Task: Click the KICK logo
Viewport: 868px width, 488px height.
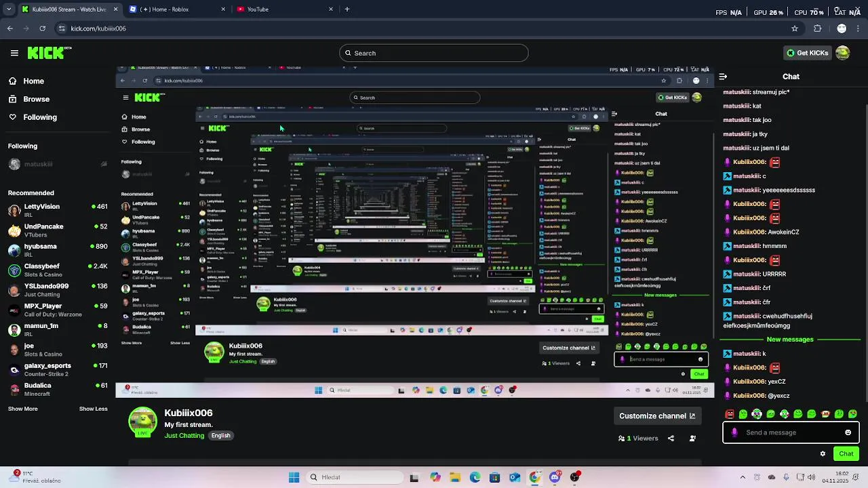Action: [x=49, y=53]
